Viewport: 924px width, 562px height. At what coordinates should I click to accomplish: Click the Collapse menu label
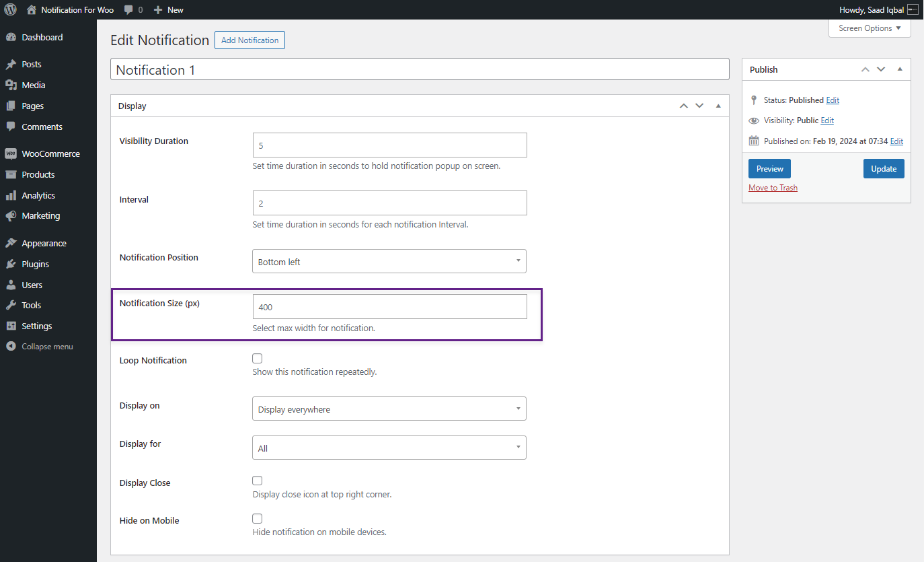pyautogui.click(x=47, y=347)
